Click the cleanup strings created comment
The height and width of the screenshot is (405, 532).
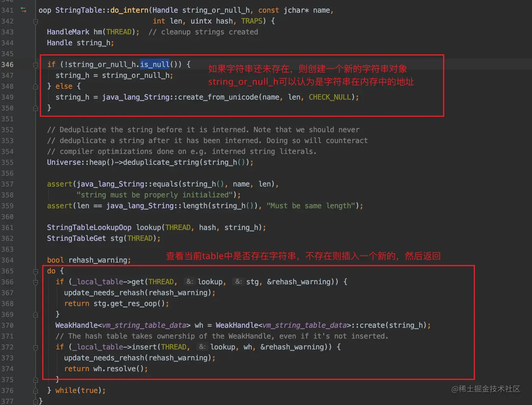click(x=203, y=32)
